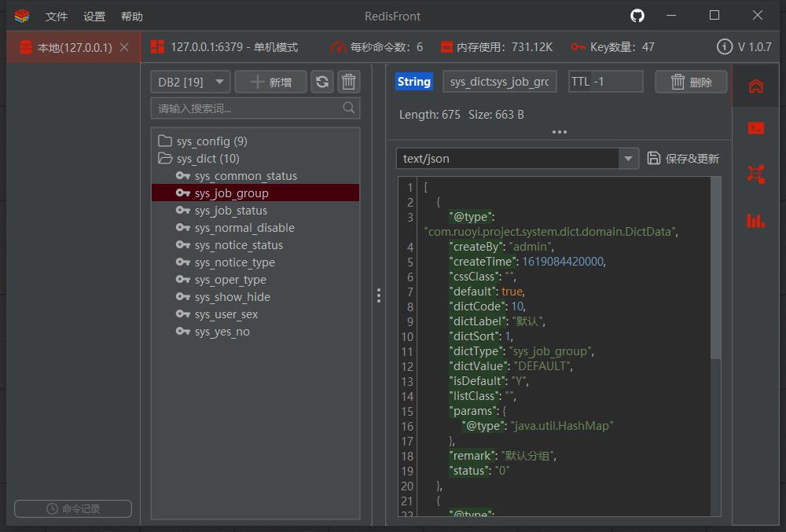Click the key count icon
Screen dimensions: 786x532
point(578,47)
